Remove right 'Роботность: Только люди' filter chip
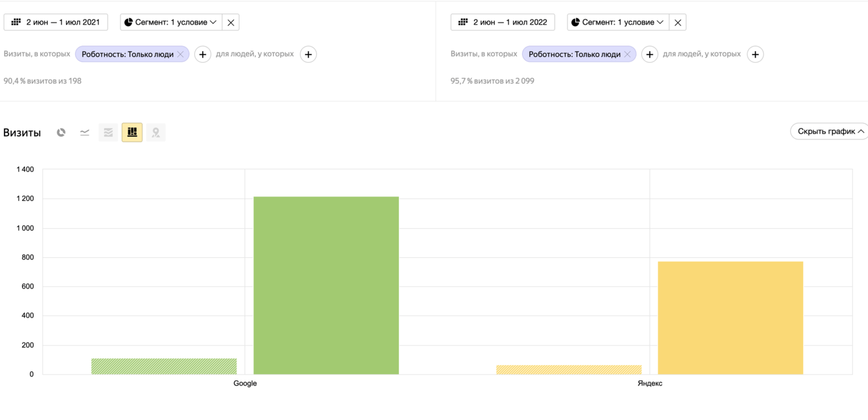 click(x=628, y=54)
